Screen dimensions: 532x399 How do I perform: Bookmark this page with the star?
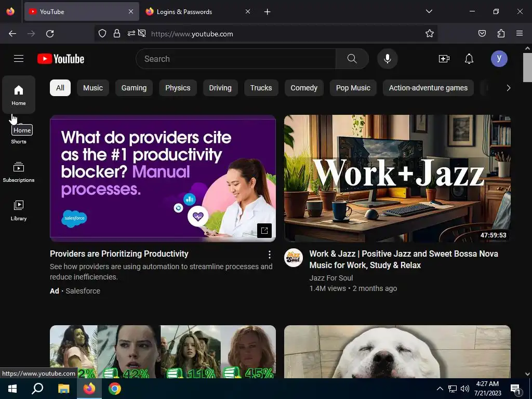pos(430,33)
